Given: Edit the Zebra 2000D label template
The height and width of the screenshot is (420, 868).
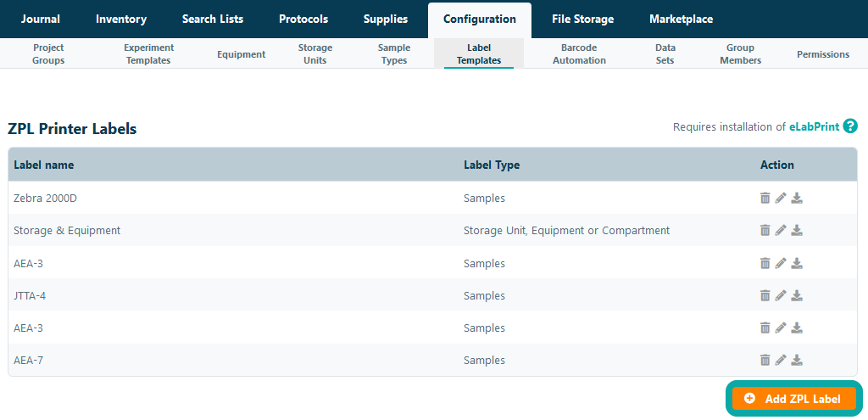Looking at the screenshot, I should coord(781,198).
